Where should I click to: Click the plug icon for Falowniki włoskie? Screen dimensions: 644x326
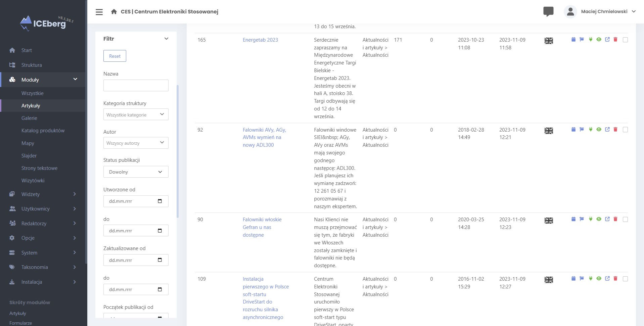(x=591, y=219)
